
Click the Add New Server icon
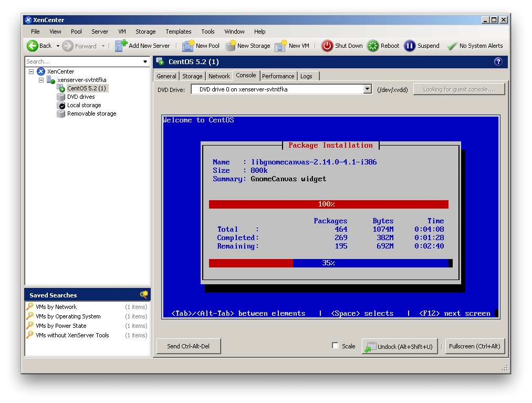[x=121, y=46]
